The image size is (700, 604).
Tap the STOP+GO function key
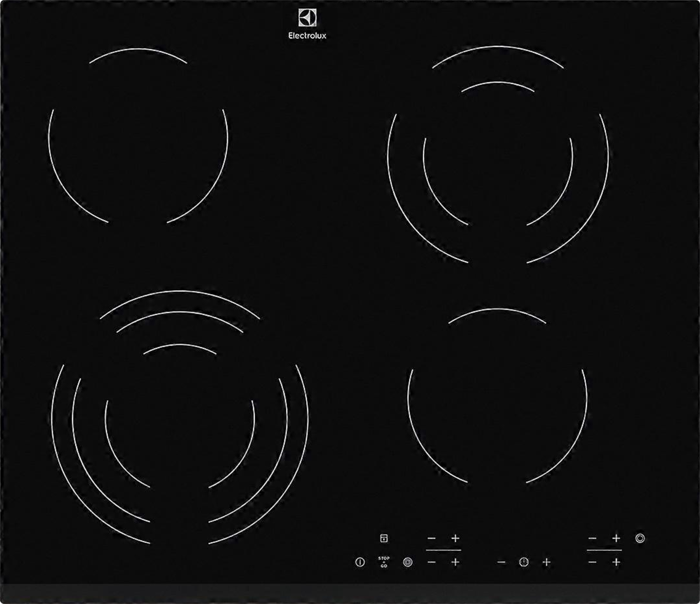pyautogui.click(x=384, y=562)
